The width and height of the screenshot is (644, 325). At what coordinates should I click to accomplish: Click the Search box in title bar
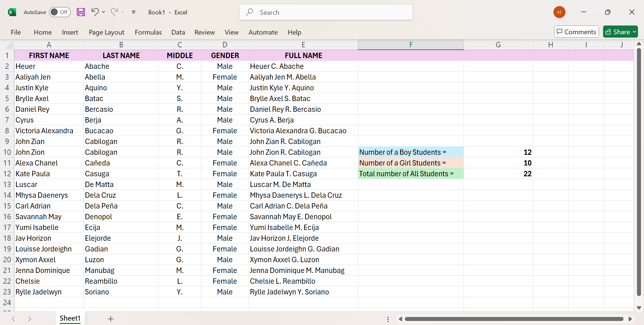click(x=326, y=12)
